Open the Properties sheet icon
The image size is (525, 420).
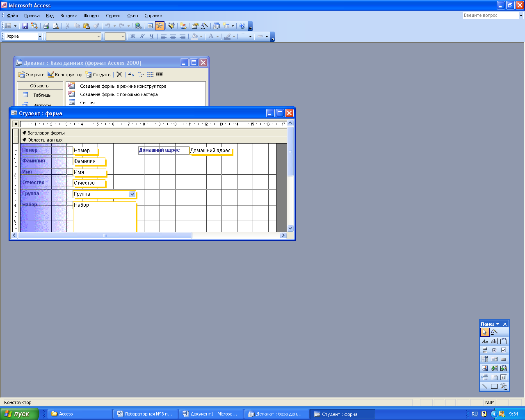(x=195, y=26)
